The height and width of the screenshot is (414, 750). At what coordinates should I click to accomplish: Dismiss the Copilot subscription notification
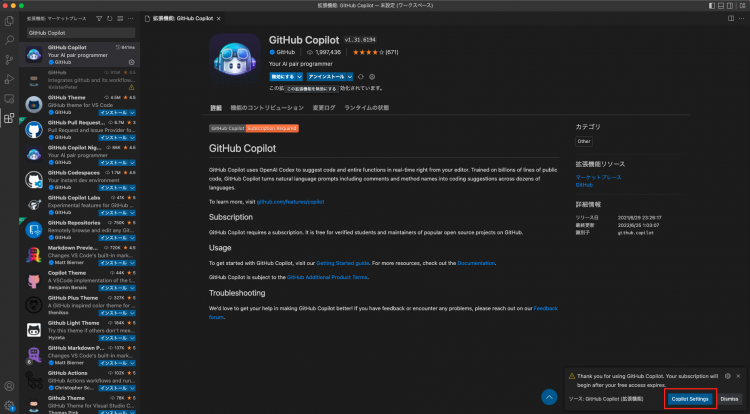pos(729,399)
